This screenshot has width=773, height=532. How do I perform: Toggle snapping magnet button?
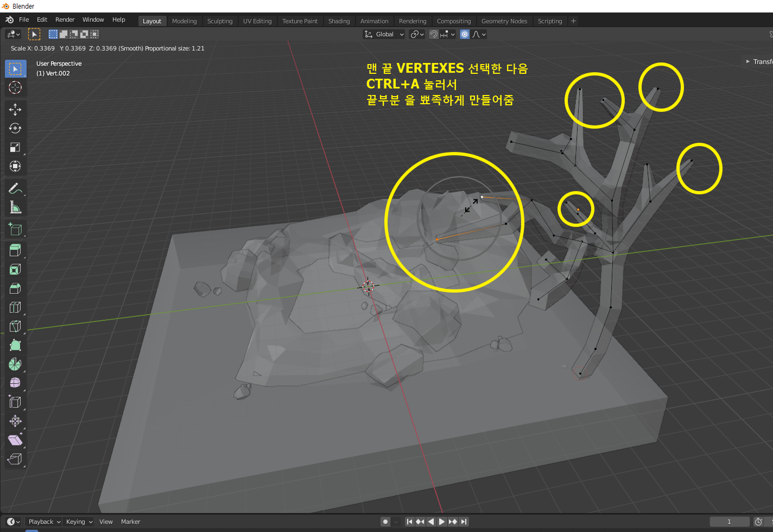tap(433, 34)
